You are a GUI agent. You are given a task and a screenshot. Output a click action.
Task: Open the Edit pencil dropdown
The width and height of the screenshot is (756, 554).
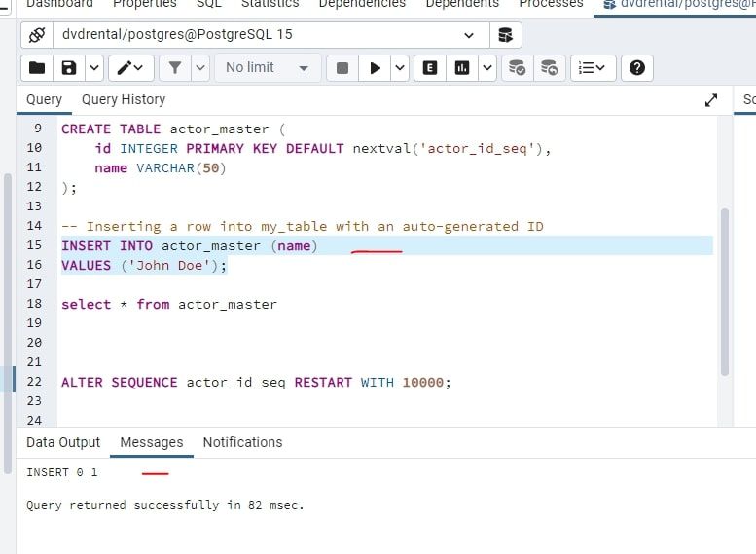coord(131,67)
